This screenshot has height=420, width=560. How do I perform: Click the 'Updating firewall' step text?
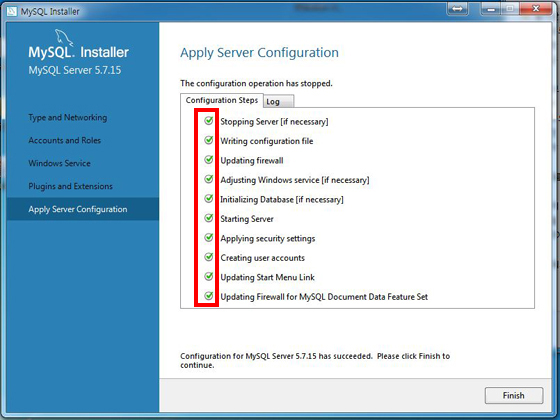252,161
